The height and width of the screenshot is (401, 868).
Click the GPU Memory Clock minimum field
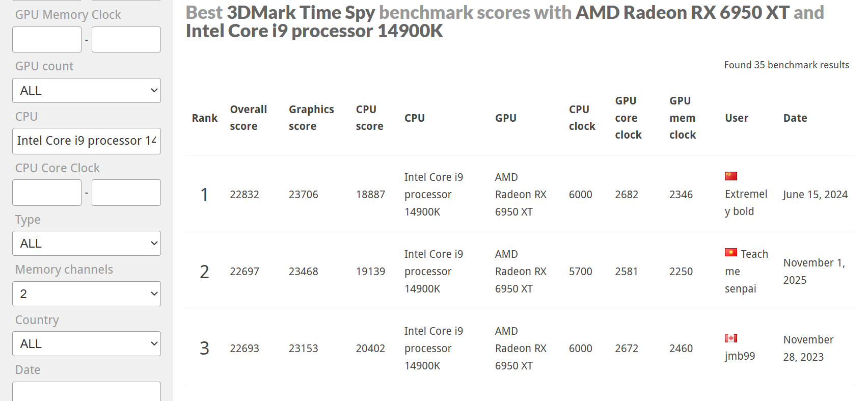click(47, 40)
